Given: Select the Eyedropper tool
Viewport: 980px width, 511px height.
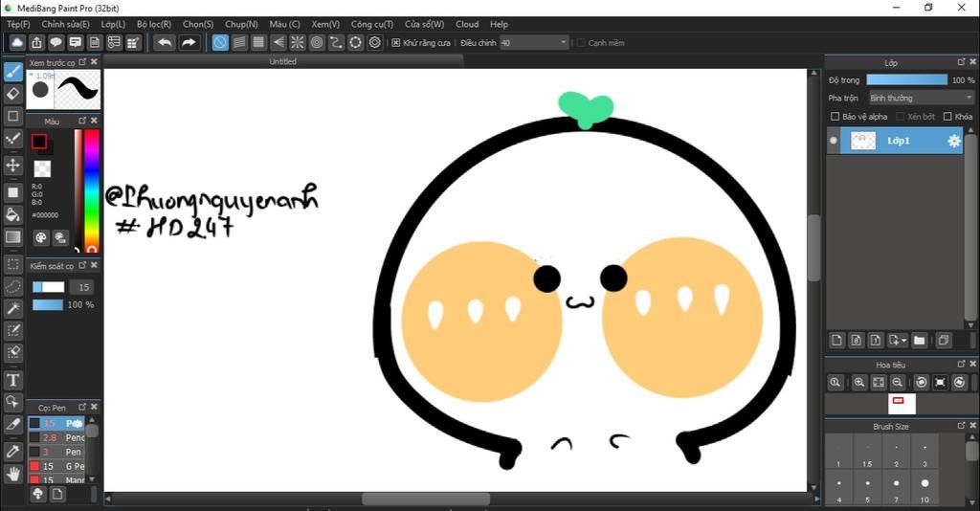Looking at the screenshot, I should pos(13,451).
